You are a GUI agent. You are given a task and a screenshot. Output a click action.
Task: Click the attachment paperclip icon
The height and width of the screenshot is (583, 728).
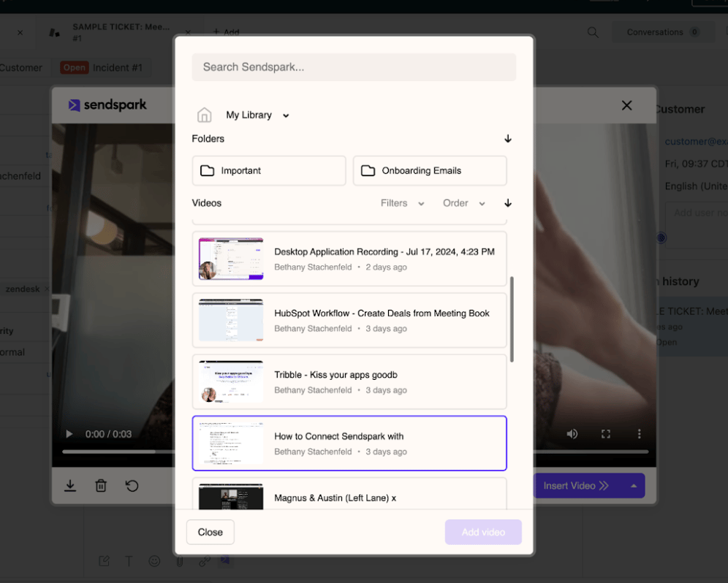click(x=180, y=561)
